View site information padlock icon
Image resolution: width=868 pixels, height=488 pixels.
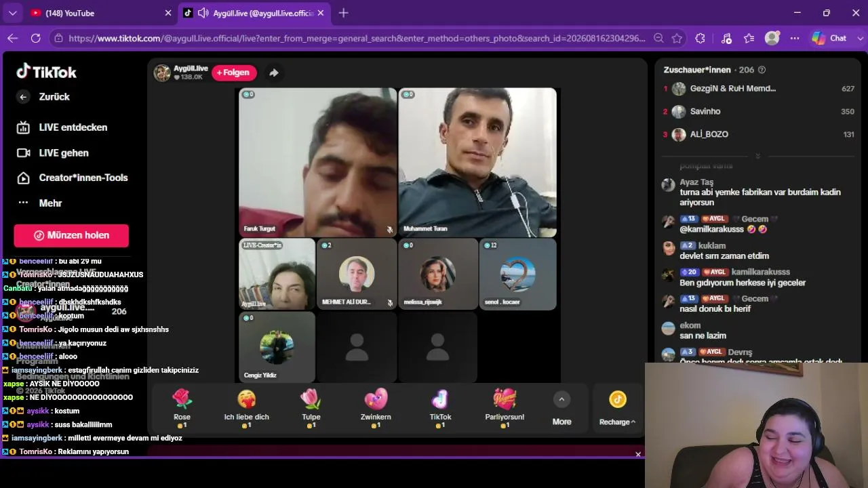click(59, 39)
